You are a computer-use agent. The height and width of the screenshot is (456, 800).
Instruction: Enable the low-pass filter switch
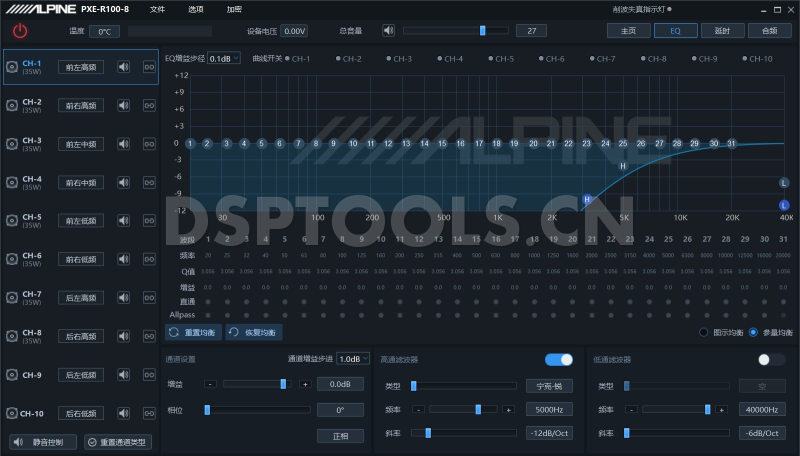(771, 359)
